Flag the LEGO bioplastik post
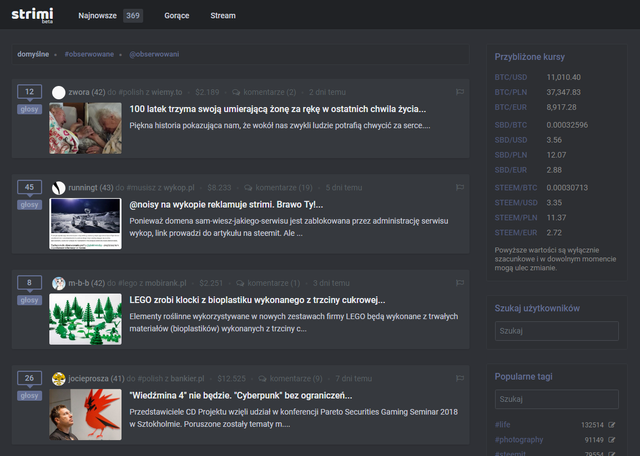 click(460, 283)
